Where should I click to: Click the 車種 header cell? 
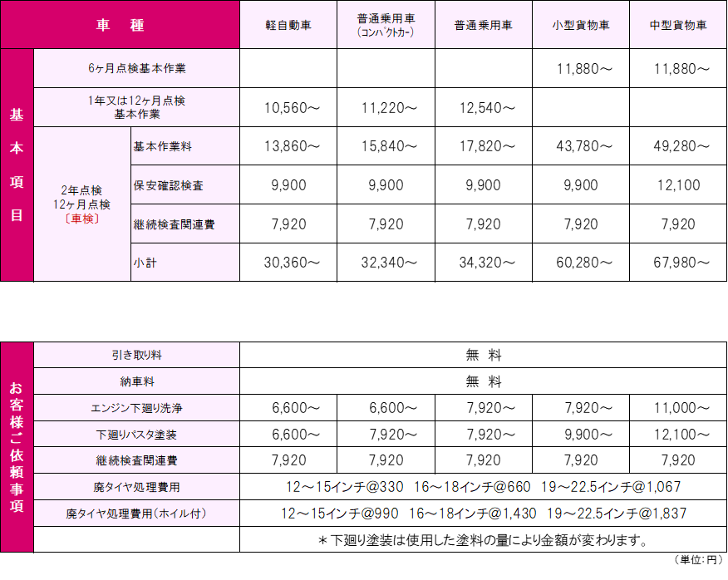[x=120, y=25]
